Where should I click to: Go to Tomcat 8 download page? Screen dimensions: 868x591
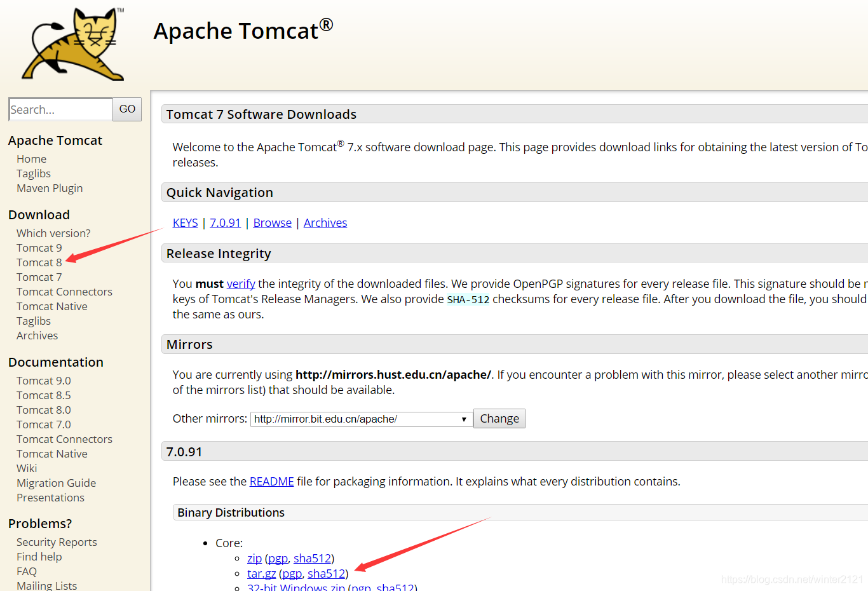[39, 262]
